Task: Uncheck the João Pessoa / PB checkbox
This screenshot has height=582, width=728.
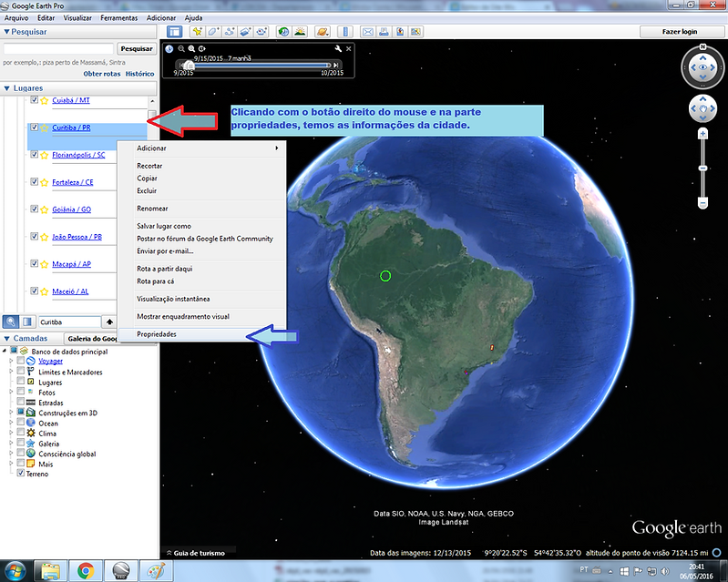Action: [x=34, y=236]
